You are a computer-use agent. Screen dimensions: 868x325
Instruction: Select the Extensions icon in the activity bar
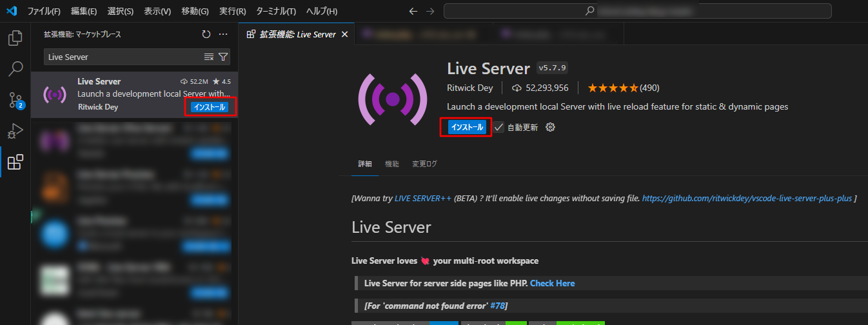pyautogui.click(x=15, y=162)
